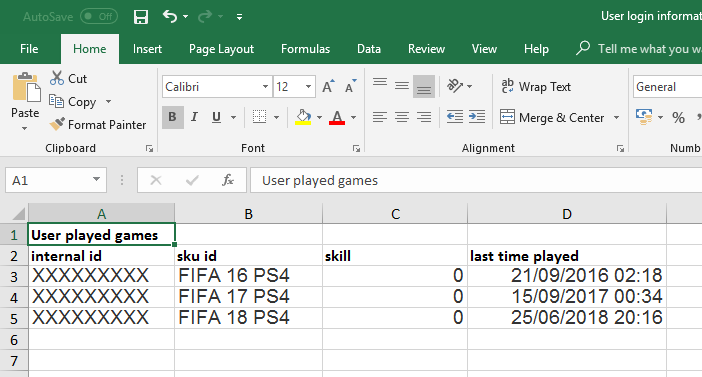Select column B header
702x377 pixels.
248,214
